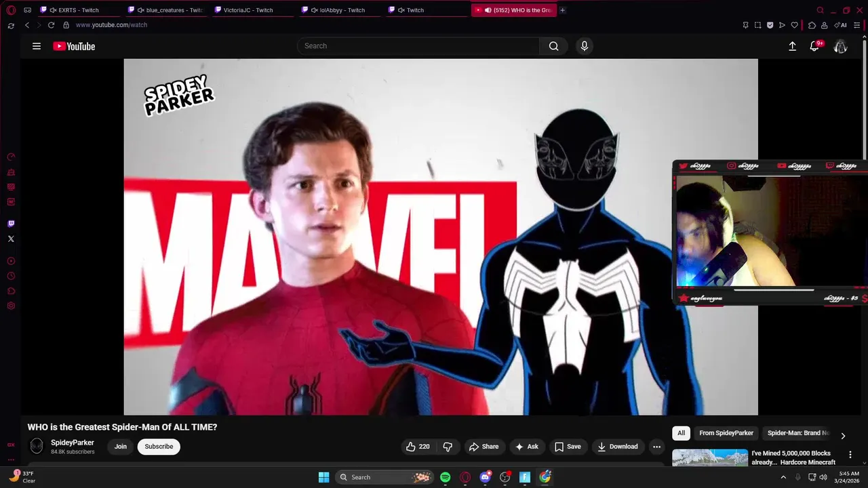The width and height of the screenshot is (868, 488).
Task: Open YouTube create/upload icon
Action: point(792,46)
